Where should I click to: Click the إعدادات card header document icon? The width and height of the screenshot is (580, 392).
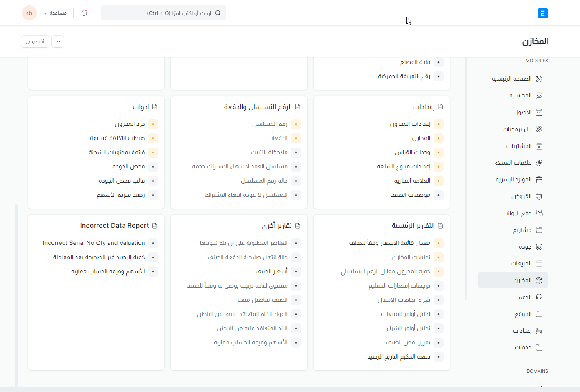click(440, 107)
